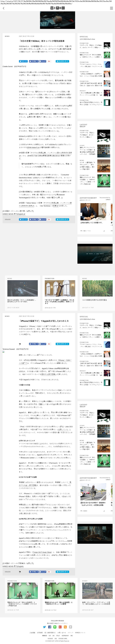
Task: Play the hero video at the page top
Action: pyautogui.click(x=58, y=20)
